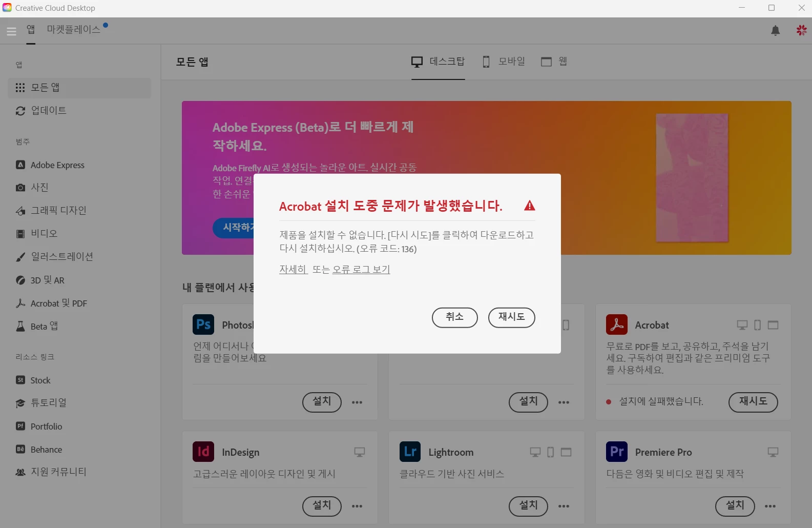Open more options for Photoshop card
Screen dimensions: 812x528
click(357, 402)
